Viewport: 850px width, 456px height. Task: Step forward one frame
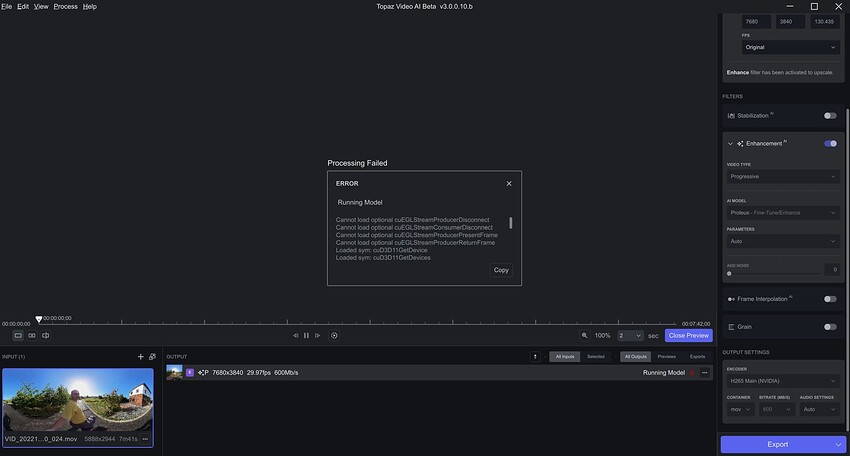pyautogui.click(x=318, y=336)
